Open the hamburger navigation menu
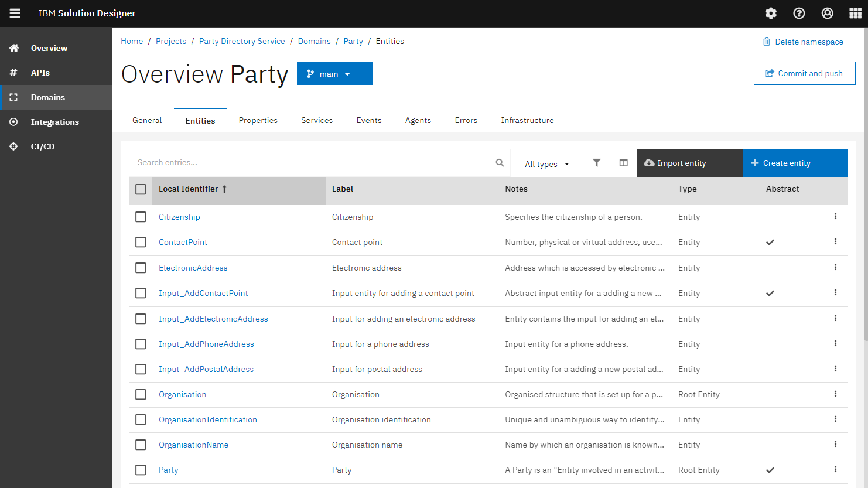The image size is (868, 488). pyautogui.click(x=15, y=13)
